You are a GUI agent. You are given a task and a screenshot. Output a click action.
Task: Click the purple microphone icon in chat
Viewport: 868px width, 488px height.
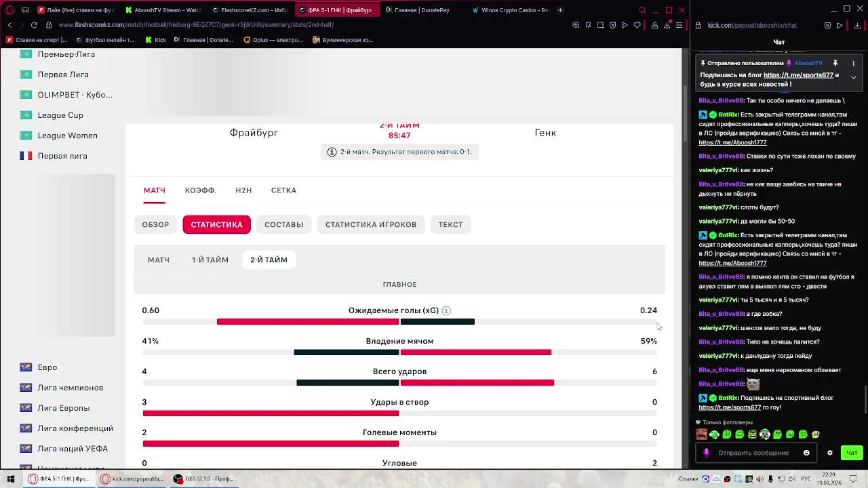(707, 453)
